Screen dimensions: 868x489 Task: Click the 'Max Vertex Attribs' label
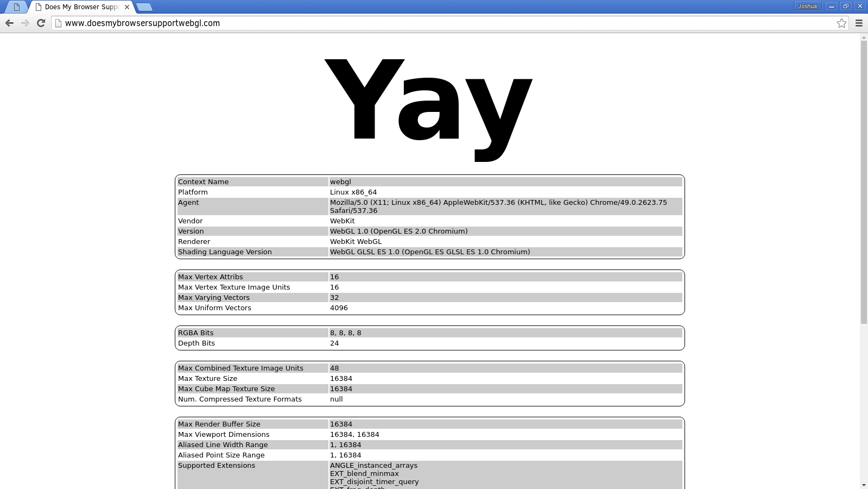click(x=210, y=277)
